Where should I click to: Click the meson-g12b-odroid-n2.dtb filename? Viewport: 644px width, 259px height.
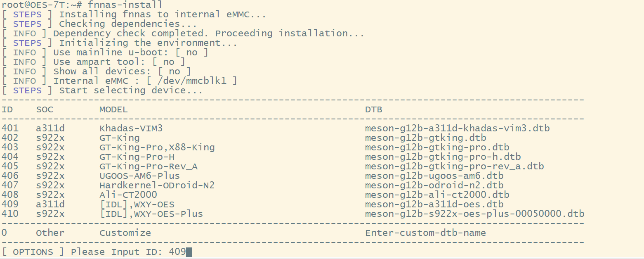(434, 185)
